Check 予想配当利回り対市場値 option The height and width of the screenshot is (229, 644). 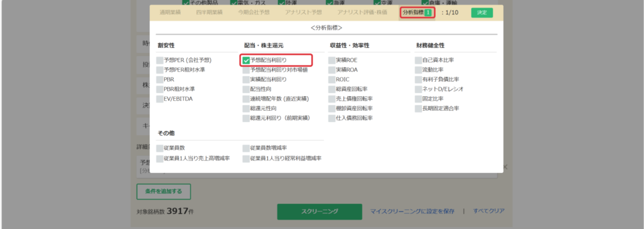(246, 70)
